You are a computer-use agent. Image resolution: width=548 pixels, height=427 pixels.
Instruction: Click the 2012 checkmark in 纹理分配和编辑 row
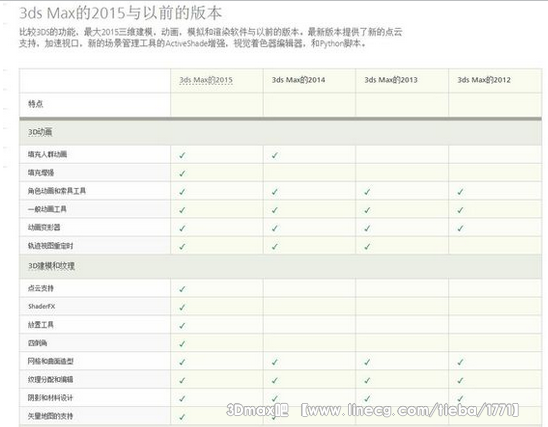460,380
